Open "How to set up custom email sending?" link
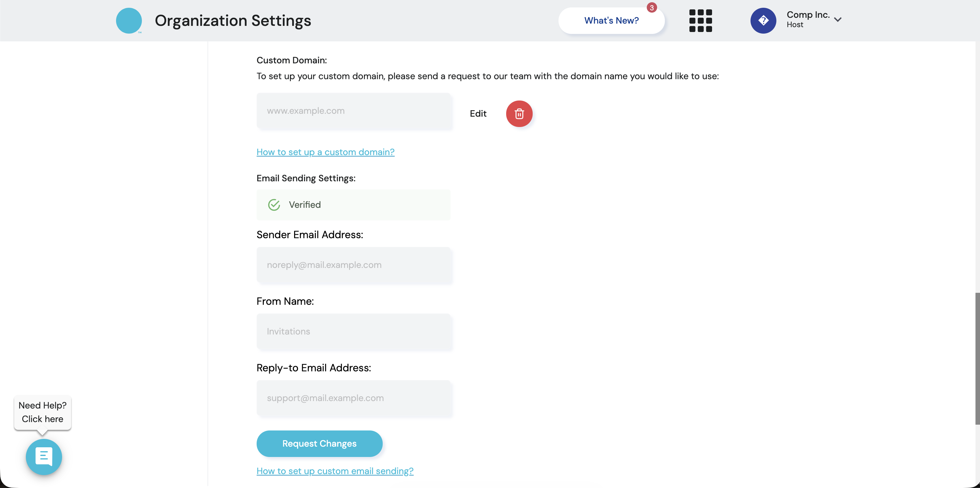Viewport: 980px width, 488px height. [335, 471]
